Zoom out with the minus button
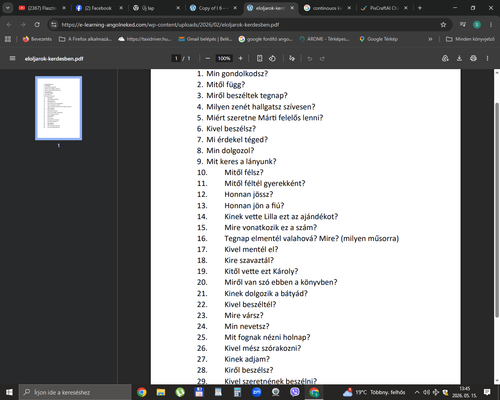This screenshot has height=400, width=500. click(208, 58)
